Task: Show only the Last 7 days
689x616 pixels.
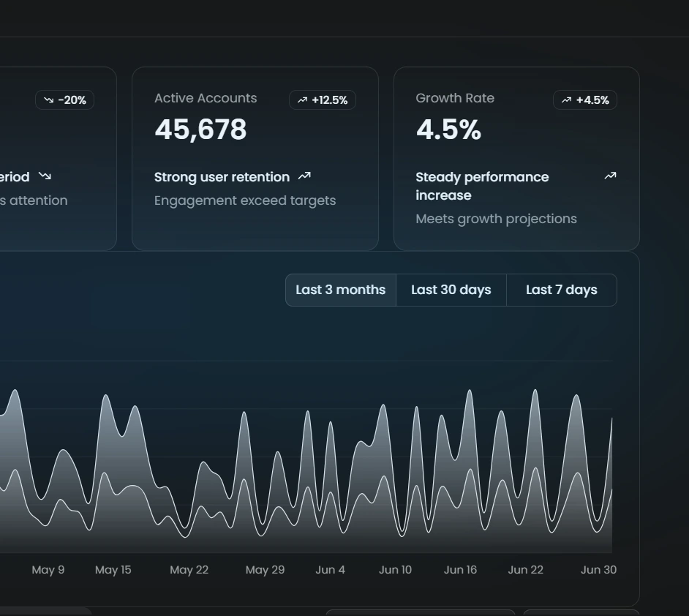Action: (x=561, y=290)
